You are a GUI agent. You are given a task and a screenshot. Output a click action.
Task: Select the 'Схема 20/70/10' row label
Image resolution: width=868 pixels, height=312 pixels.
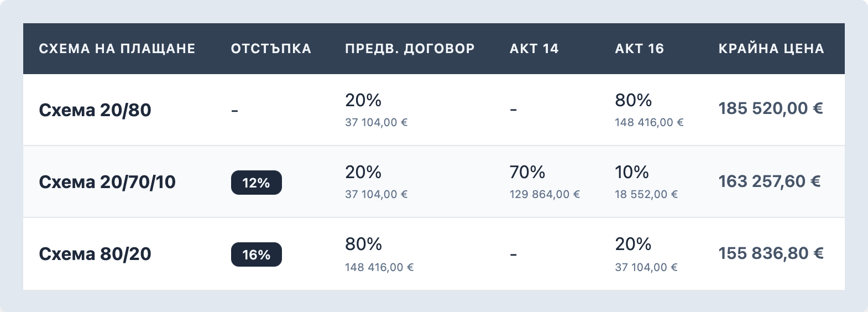[x=107, y=182]
